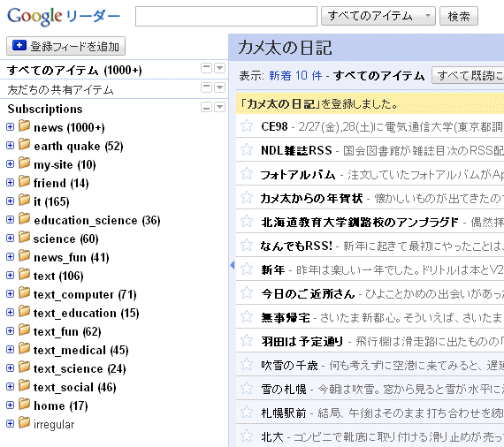Minimize the 友だちの共有アイテム section
Image resolution: width=504 pixels, height=447 pixels.
pyautogui.click(x=206, y=87)
